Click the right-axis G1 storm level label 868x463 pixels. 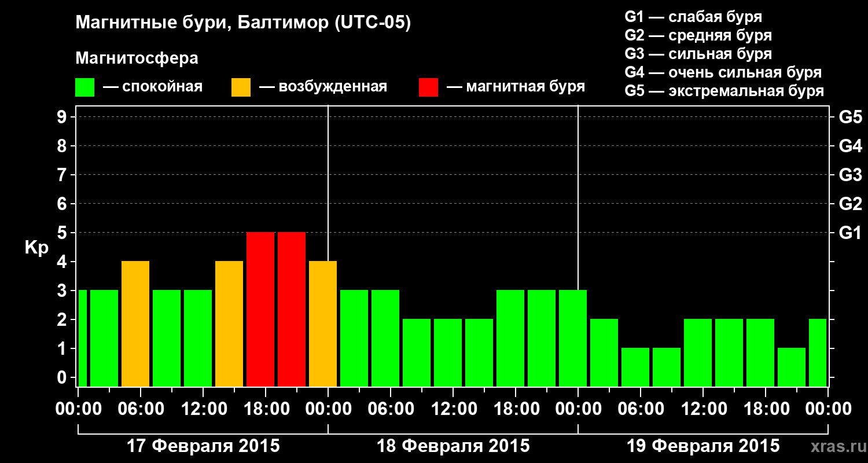pyautogui.click(x=850, y=233)
